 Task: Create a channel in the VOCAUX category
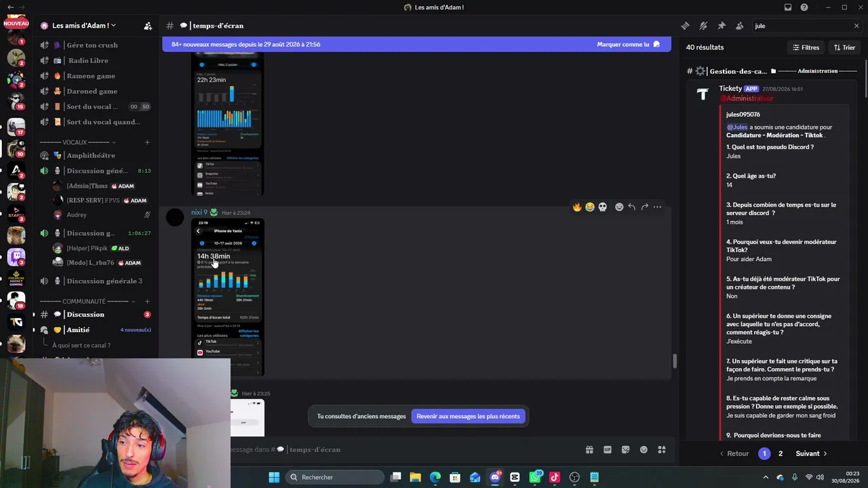[x=147, y=142]
